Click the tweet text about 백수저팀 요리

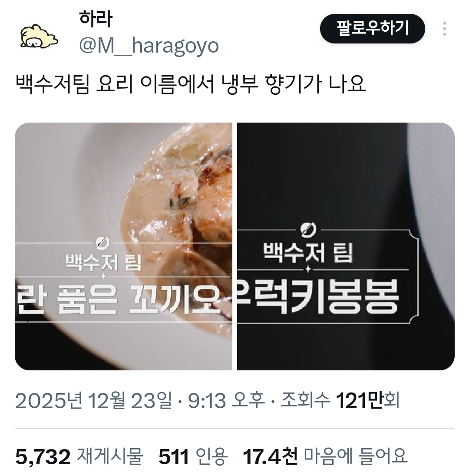(x=191, y=84)
